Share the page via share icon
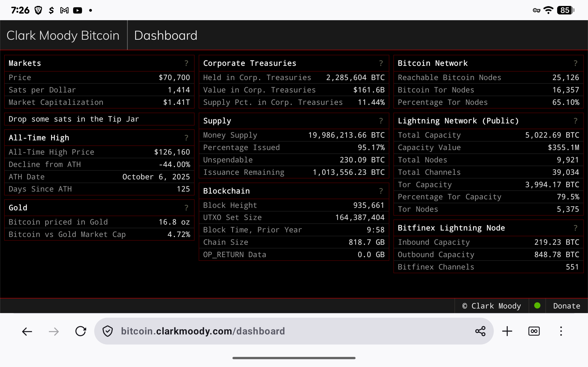 click(x=480, y=331)
